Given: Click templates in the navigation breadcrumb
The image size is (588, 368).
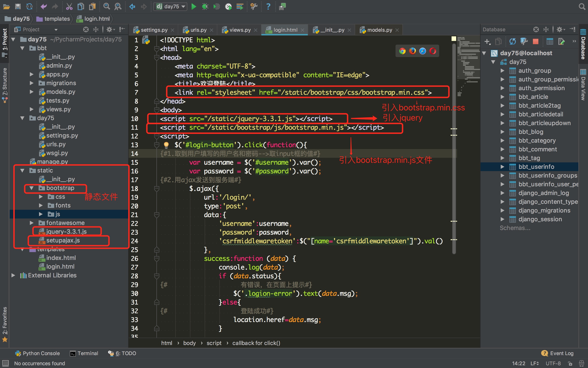Looking at the screenshot, I should click(x=54, y=19).
